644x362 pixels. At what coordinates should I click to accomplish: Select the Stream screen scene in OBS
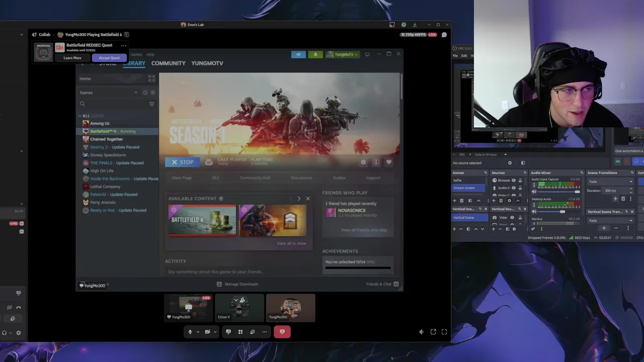(468, 188)
